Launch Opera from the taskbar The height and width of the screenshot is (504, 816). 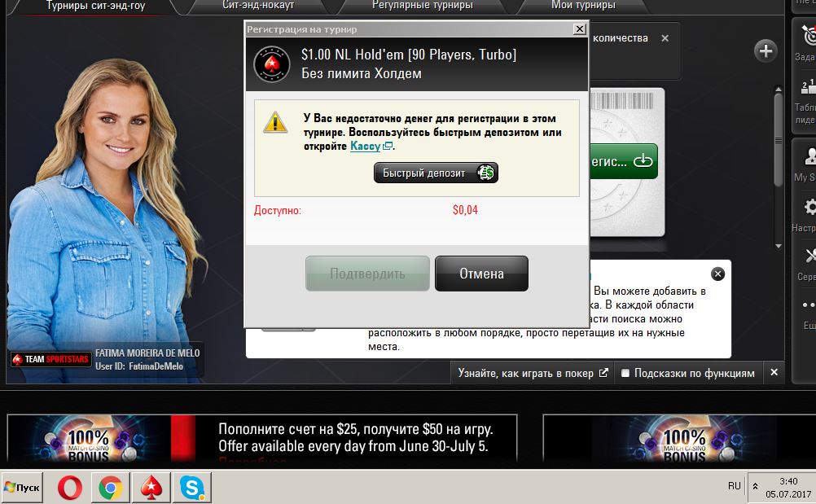tap(70, 488)
